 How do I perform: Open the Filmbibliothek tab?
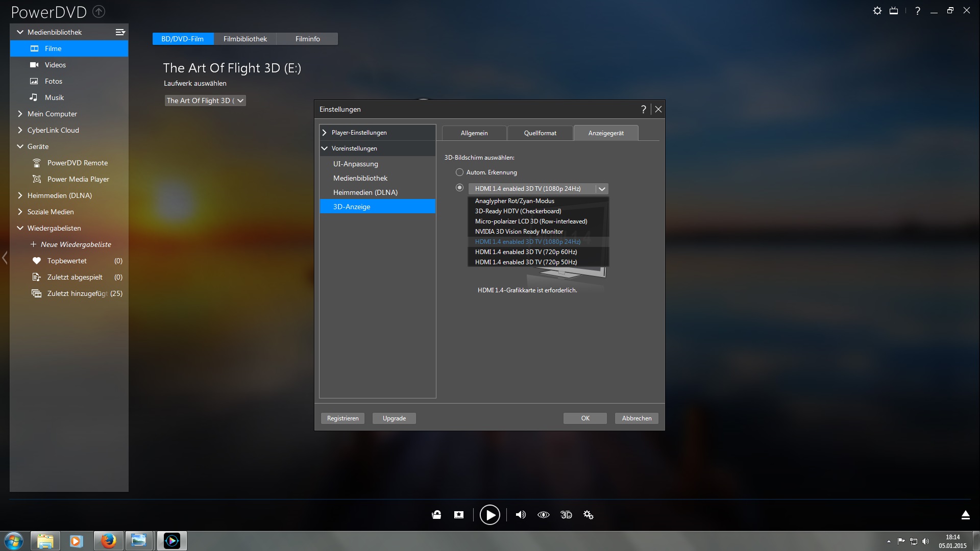245,39
